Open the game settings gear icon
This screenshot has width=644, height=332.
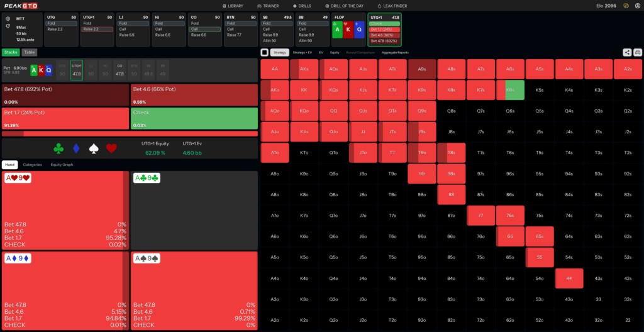point(8,19)
